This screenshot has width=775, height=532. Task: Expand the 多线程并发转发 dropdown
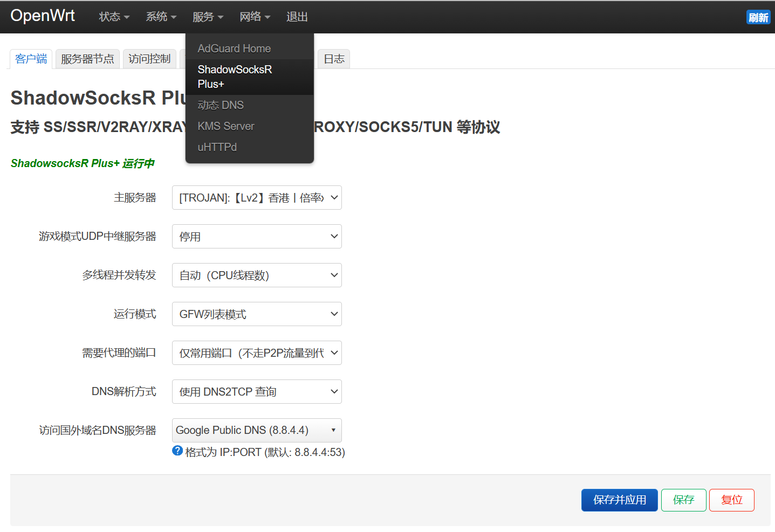(x=257, y=275)
